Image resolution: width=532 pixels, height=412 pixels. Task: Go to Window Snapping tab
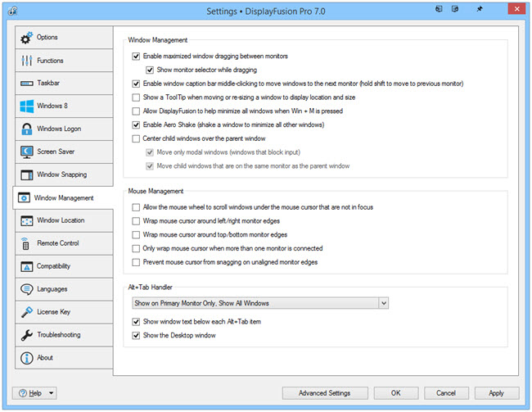tap(64, 174)
